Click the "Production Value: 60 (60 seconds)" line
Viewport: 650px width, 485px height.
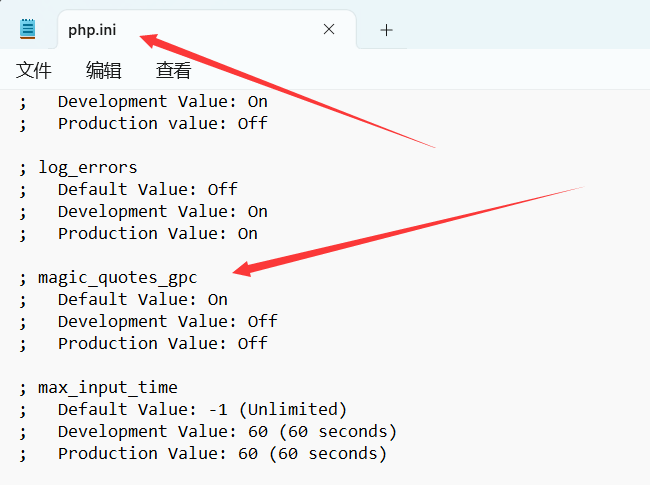click(222, 453)
